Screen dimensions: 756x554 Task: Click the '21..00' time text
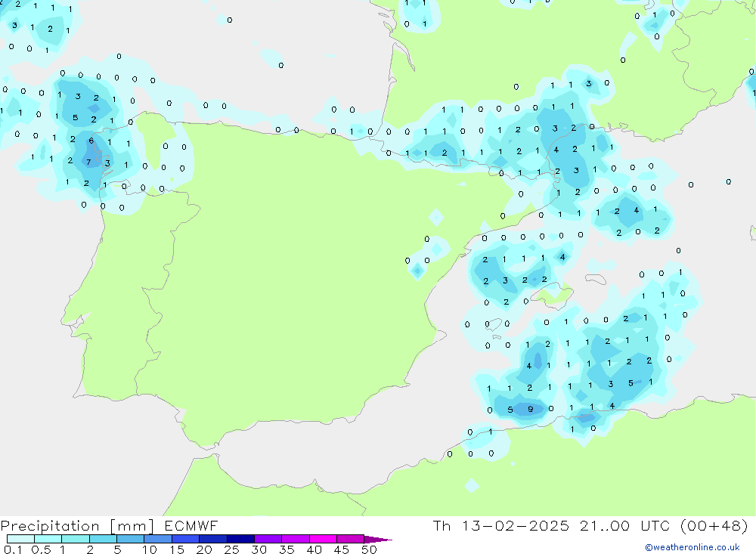click(x=605, y=525)
